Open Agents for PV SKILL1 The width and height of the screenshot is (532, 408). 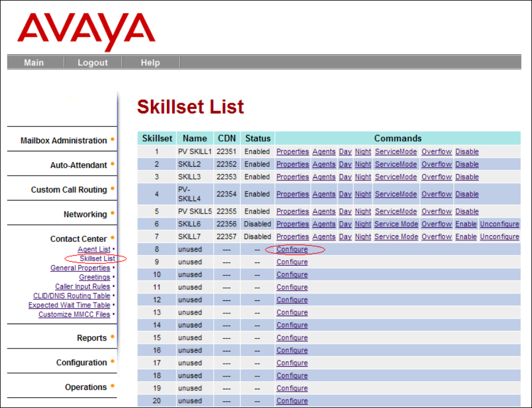pos(324,152)
